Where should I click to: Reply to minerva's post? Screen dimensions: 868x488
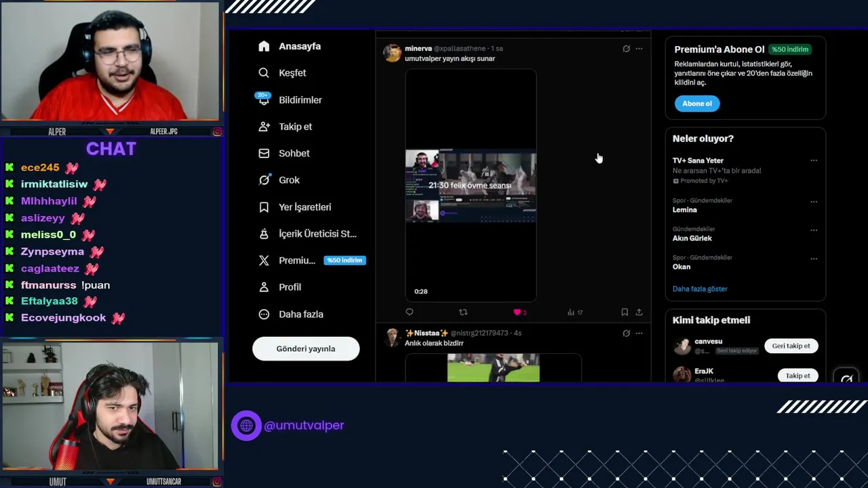point(409,312)
